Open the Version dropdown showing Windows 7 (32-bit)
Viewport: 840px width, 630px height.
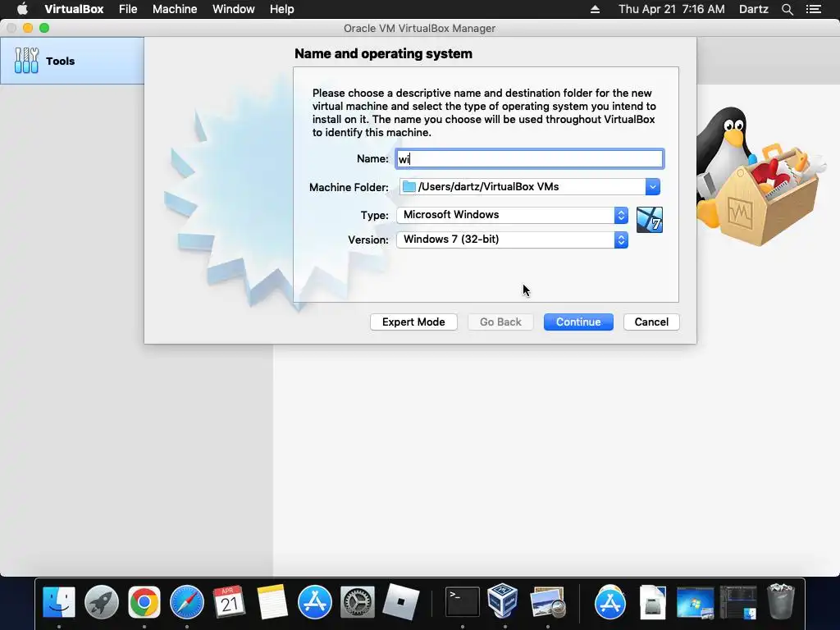[512, 240]
